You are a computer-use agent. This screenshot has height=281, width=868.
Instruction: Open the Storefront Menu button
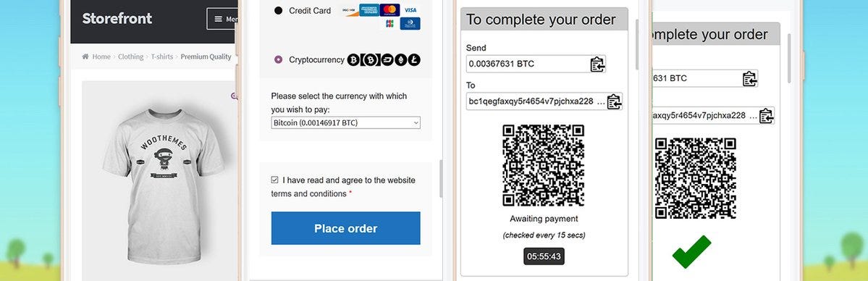(222, 19)
